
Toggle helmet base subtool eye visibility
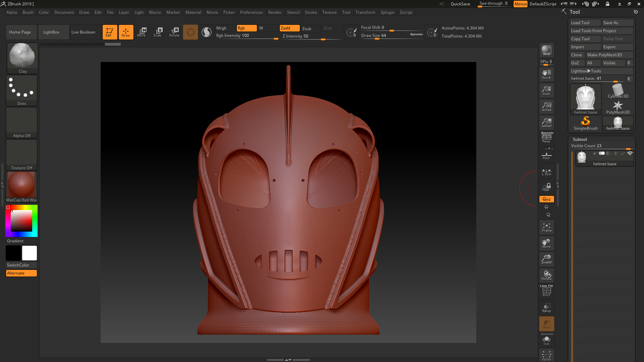click(630, 153)
